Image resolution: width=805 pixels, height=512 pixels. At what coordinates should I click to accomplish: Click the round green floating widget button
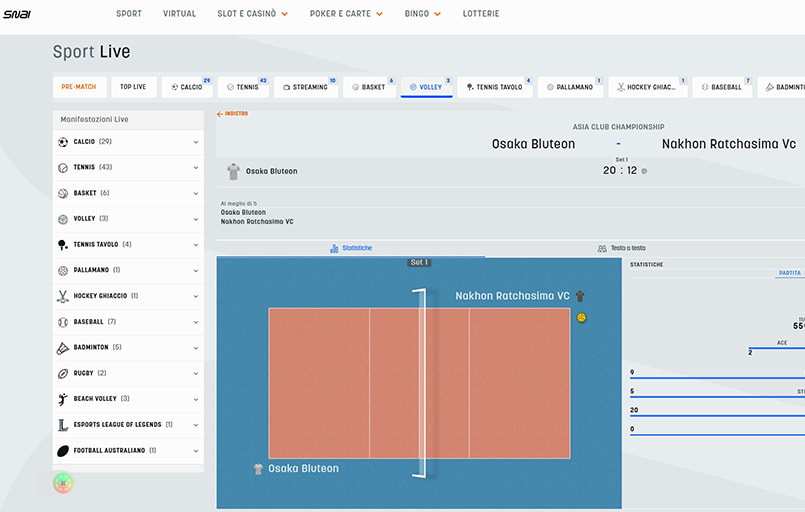click(63, 483)
